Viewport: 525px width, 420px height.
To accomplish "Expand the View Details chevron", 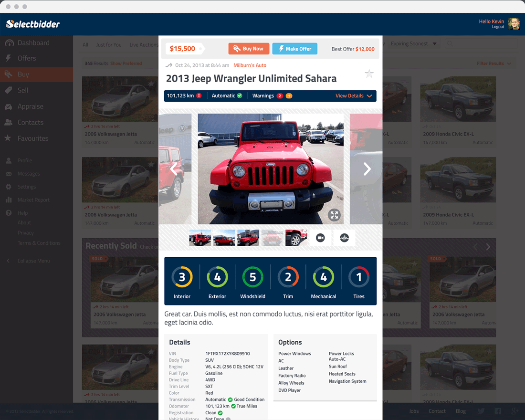I will point(369,96).
